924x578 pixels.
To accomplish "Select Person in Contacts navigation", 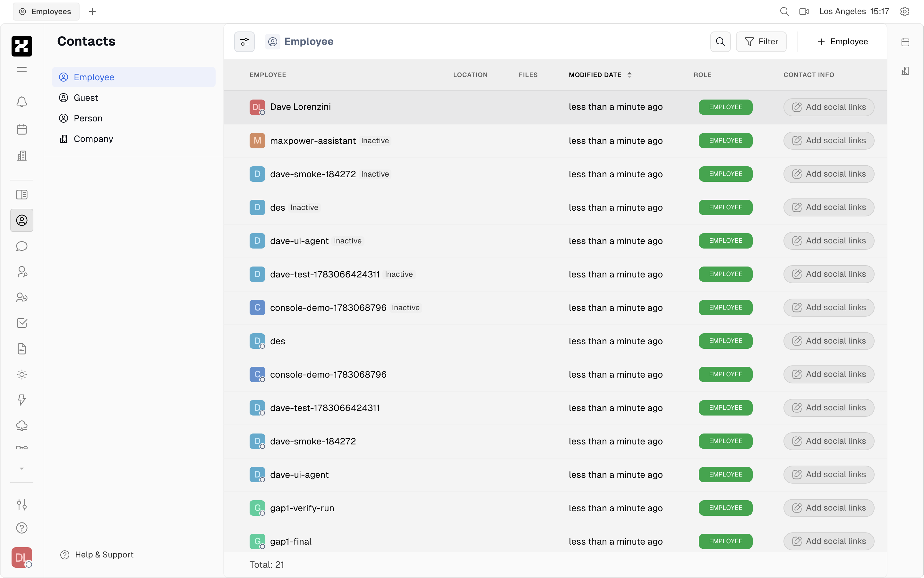I will (134, 118).
